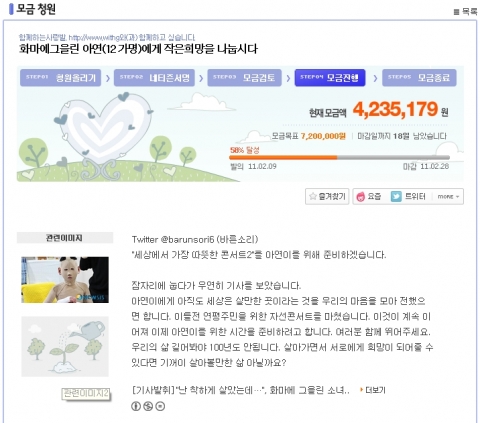Open the burned child photo thumbnail
Screen dimensions: 480x423
(65, 280)
